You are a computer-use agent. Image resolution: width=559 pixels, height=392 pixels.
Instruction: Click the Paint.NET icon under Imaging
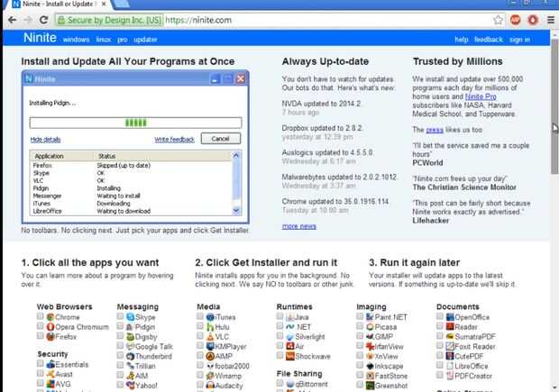(370, 317)
